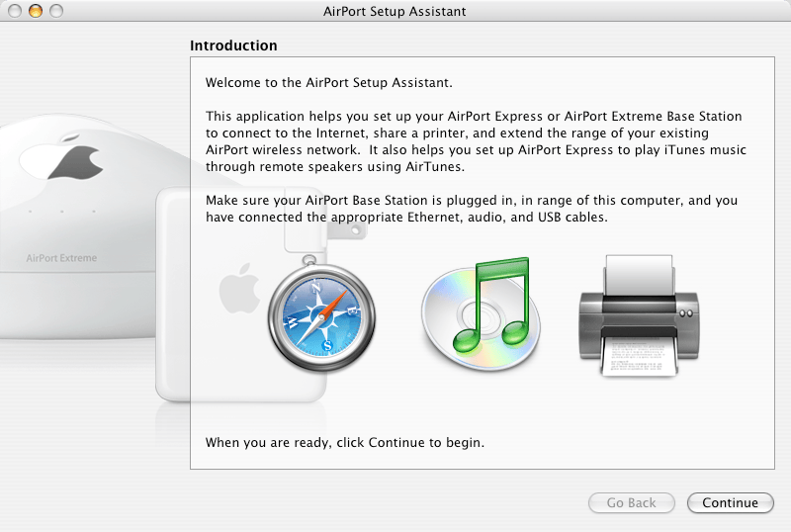Click the yellow minimize window button
The width and height of the screenshot is (791, 532).
(x=36, y=11)
